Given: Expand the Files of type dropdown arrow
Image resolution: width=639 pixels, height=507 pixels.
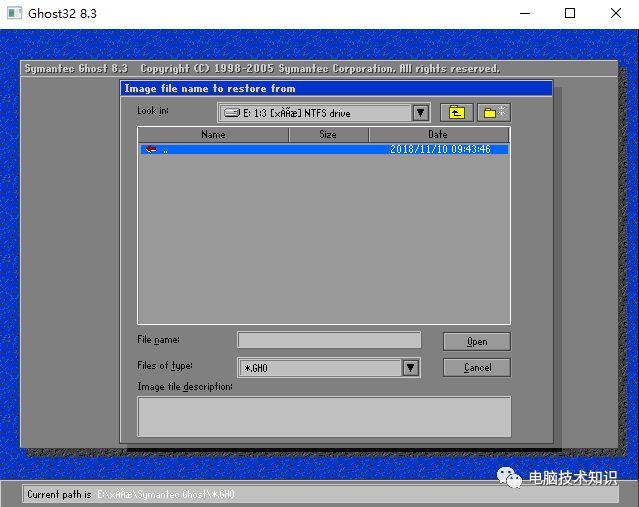Looking at the screenshot, I should coord(411,368).
